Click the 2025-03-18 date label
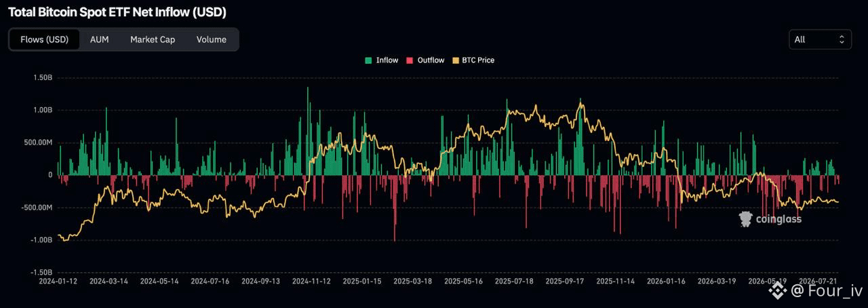868x308 pixels. click(x=413, y=281)
